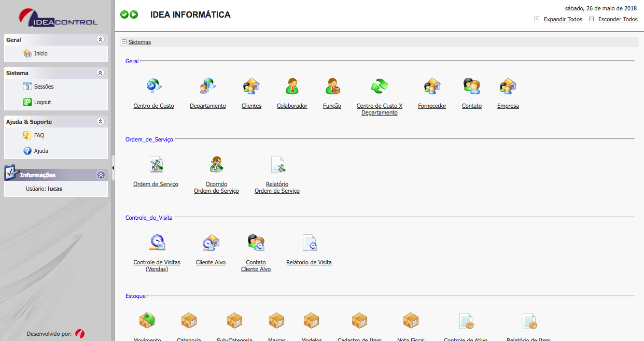The image size is (644, 341).
Task: Open the Departamento icon
Action: click(208, 86)
